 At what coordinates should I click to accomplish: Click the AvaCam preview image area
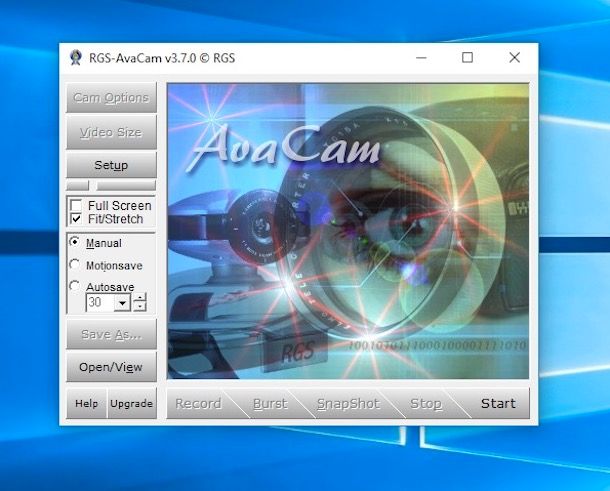click(348, 231)
